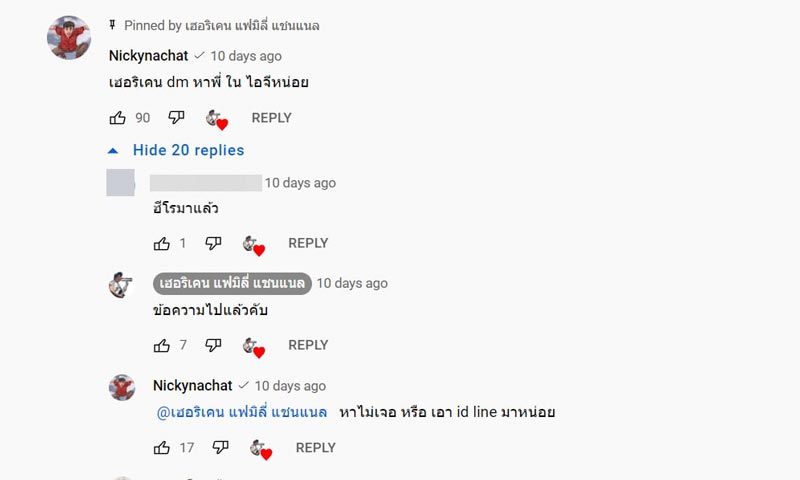Dislike the pinned Nickynachat comment
The width and height of the screenshot is (800, 480).
(x=176, y=118)
